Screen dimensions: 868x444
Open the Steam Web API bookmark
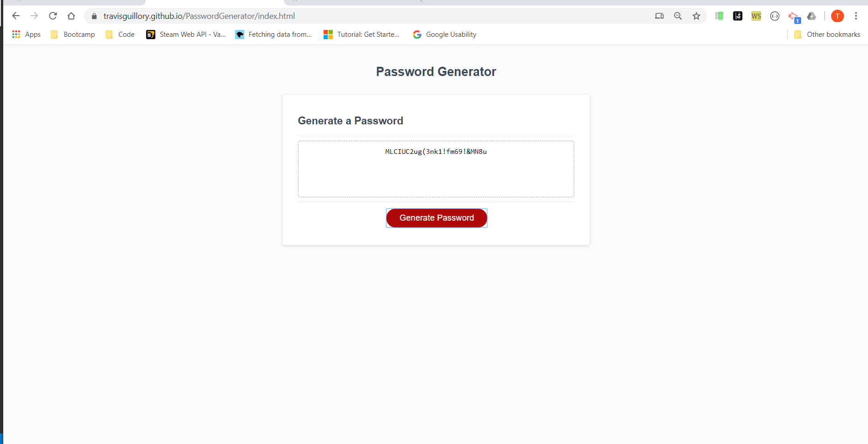[186, 35]
